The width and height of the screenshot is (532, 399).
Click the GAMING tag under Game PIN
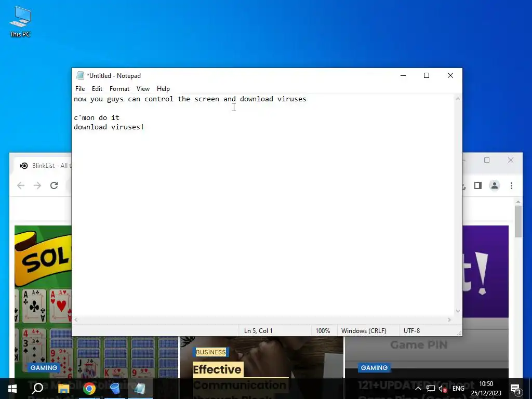pos(374,367)
